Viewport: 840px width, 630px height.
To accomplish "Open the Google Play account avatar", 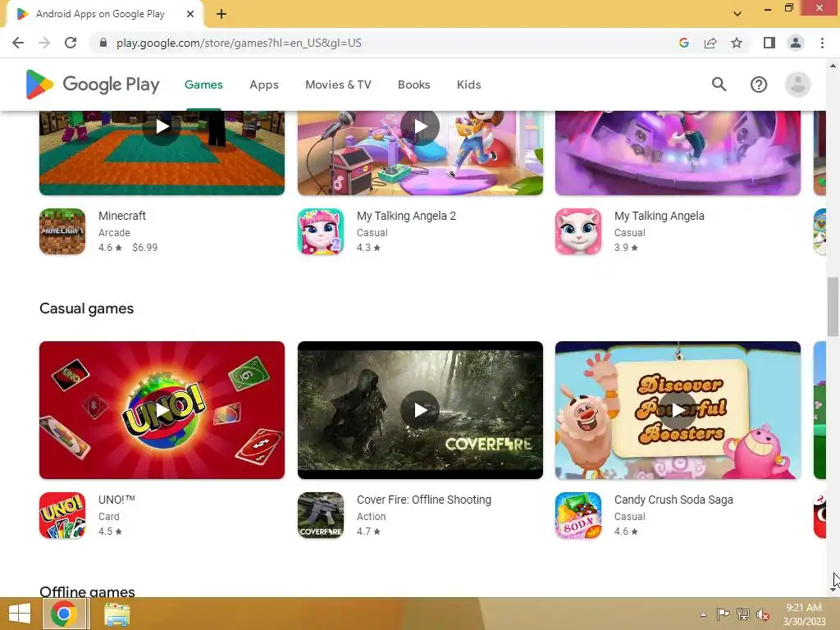I will [797, 84].
